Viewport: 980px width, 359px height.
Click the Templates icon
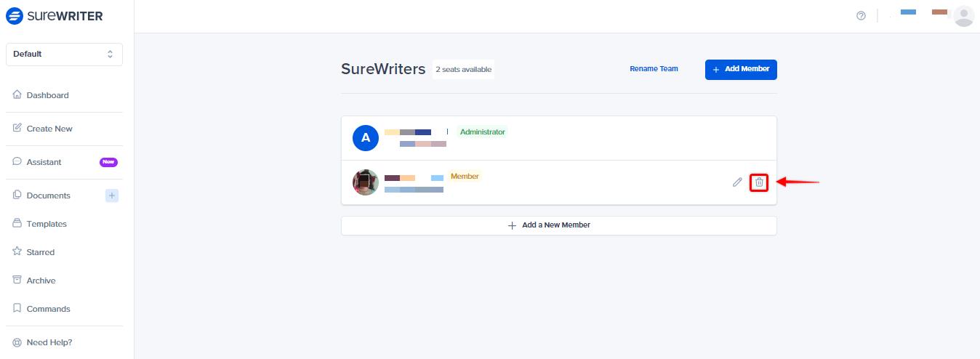17,223
